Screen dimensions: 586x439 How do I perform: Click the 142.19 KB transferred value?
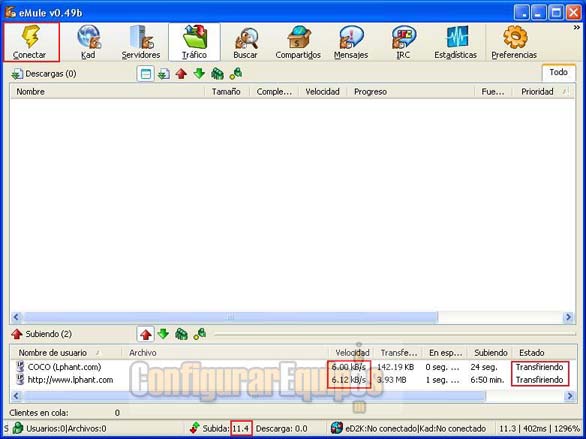[395, 367]
